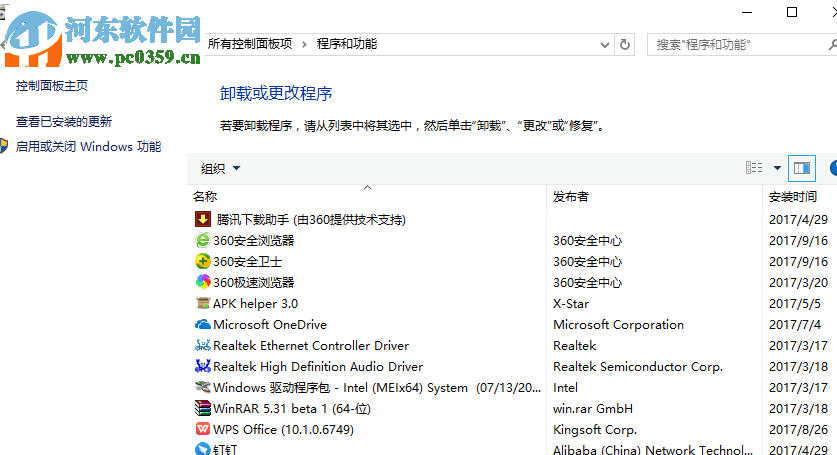
Task: Maximize the control panel window
Action: coord(792,12)
